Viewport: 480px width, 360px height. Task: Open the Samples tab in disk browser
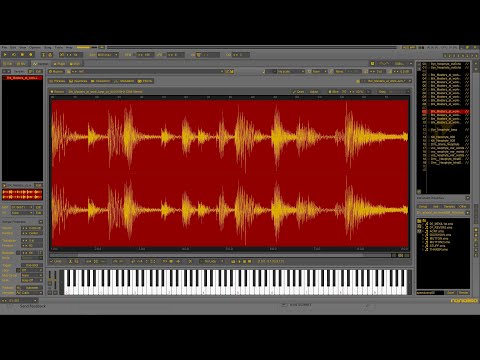pos(449,207)
